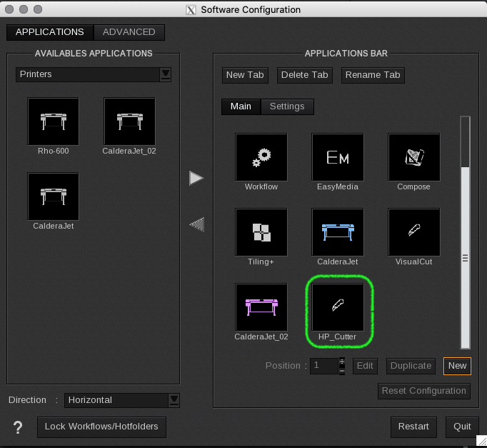Click the Applications Bar vertical scrollbar handle
This screenshot has width=487, height=448.
[x=465, y=258]
